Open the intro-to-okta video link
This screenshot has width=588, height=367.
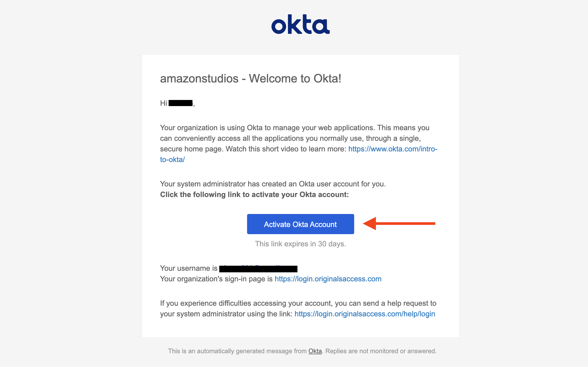coord(392,149)
